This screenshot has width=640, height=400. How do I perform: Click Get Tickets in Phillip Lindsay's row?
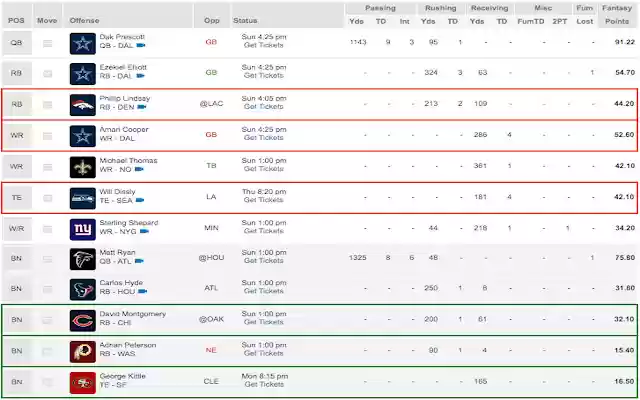pos(264,107)
